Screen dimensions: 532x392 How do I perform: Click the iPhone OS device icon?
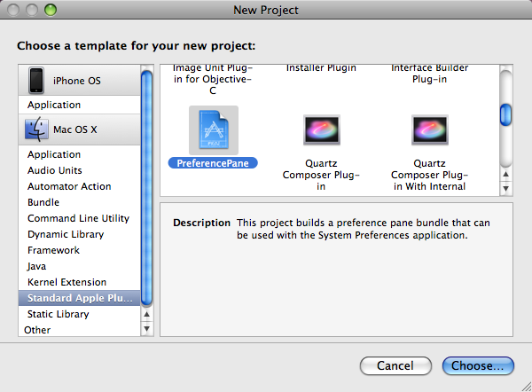pyautogui.click(x=36, y=81)
